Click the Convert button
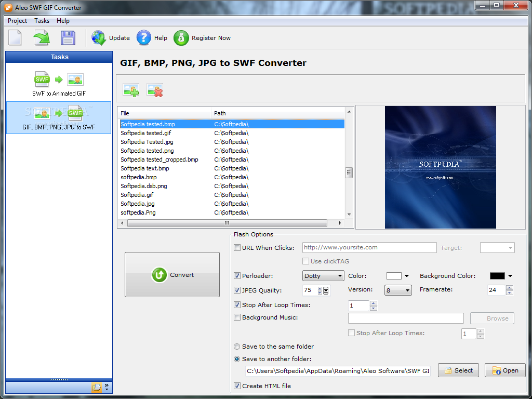The width and height of the screenshot is (532, 399). pyautogui.click(x=172, y=274)
